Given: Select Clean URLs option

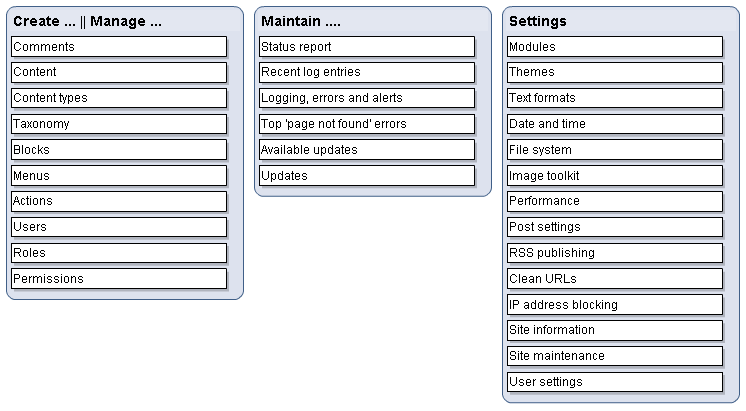Looking at the screenshot, I should (x=615, y=279).
